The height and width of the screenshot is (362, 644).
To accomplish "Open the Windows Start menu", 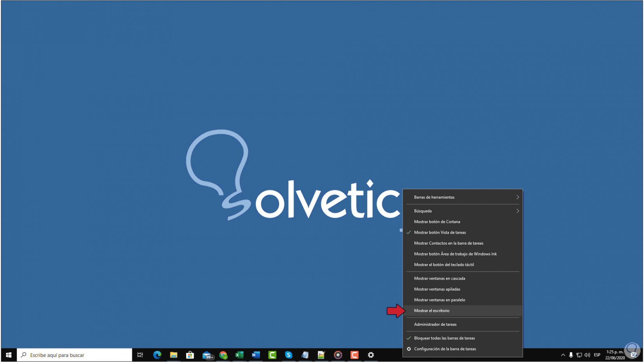I will tap(9, 355).
